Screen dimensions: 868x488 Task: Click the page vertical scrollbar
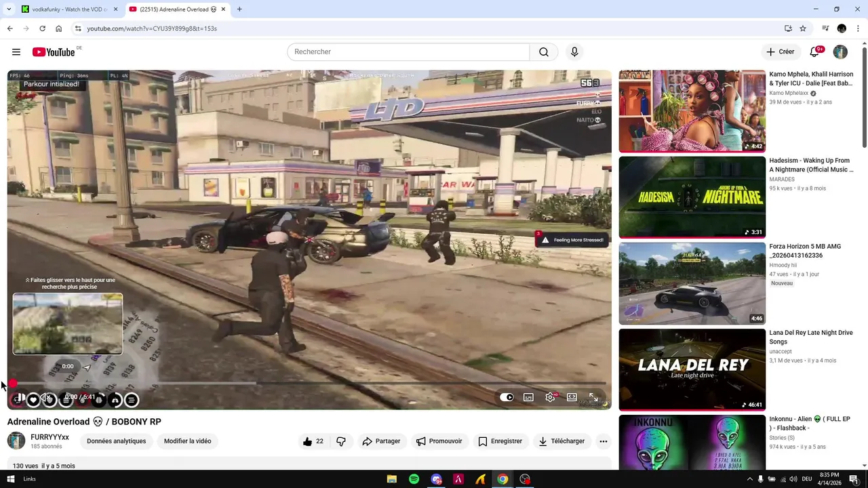[x=864, y=97]
